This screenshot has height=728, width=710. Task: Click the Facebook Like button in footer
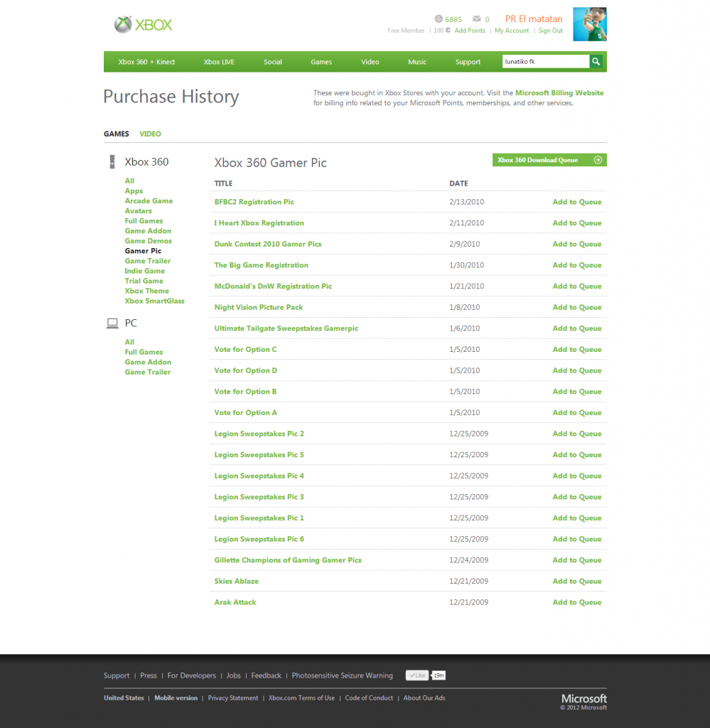417,675
